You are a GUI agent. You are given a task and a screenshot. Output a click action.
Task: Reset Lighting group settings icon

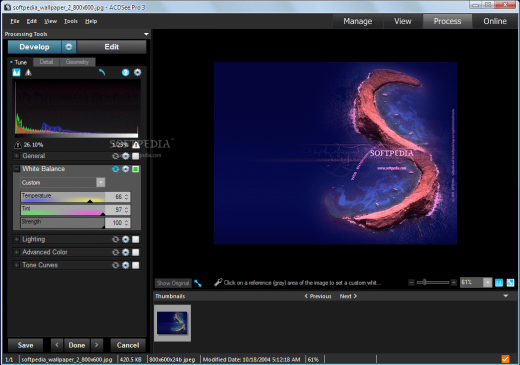(115, 239)
